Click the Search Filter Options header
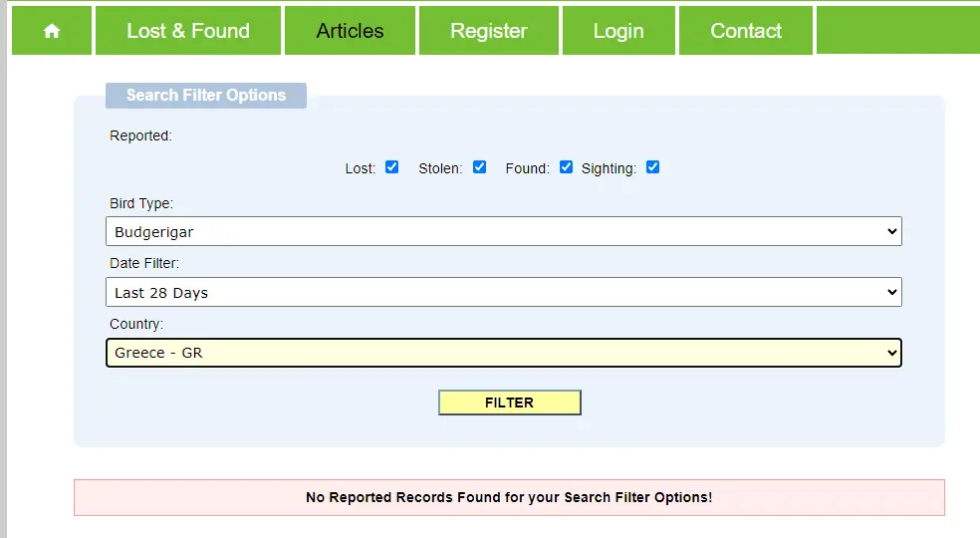The image size is (980, 538). tap(206, 95)
